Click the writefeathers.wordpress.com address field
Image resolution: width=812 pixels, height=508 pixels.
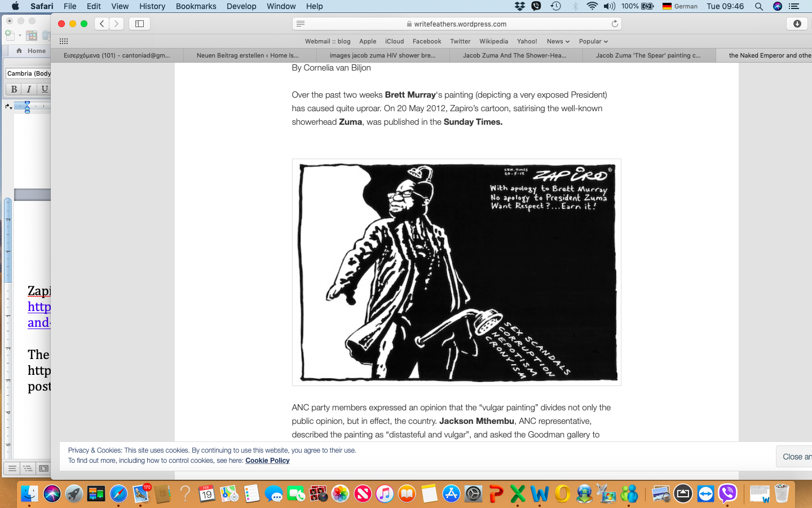coord(457,24)
